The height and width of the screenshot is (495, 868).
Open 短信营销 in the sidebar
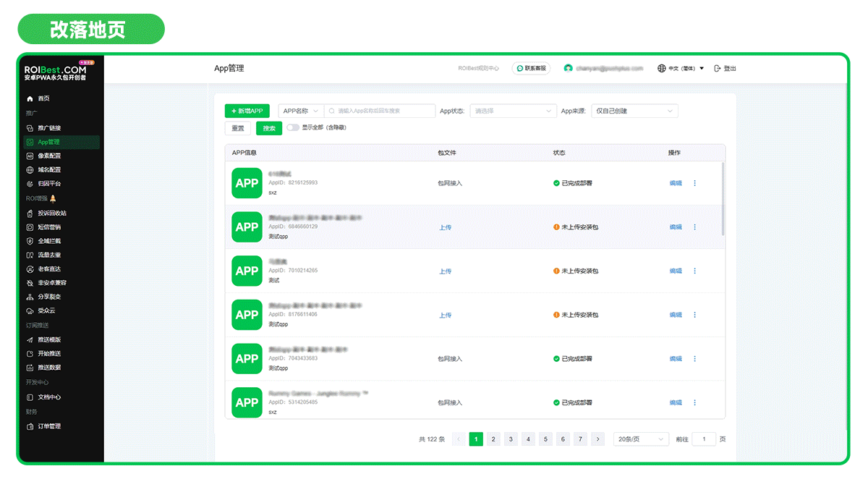pos(49,227)
